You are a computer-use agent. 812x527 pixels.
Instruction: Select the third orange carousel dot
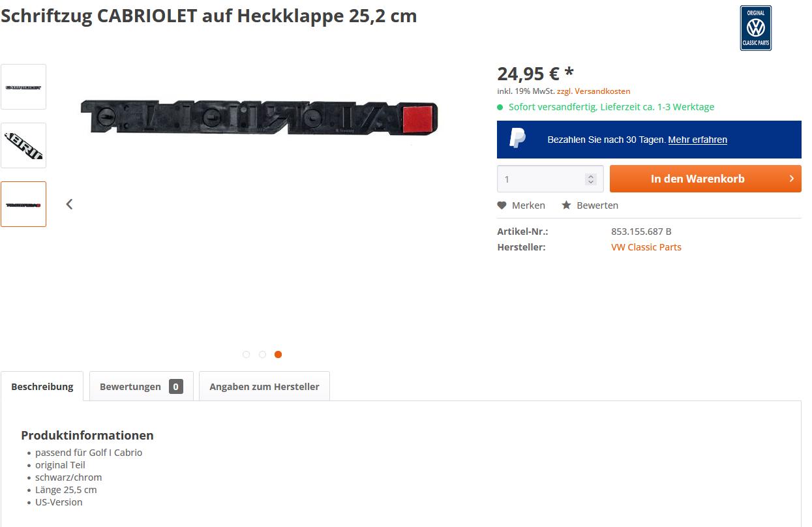(278, 355)
